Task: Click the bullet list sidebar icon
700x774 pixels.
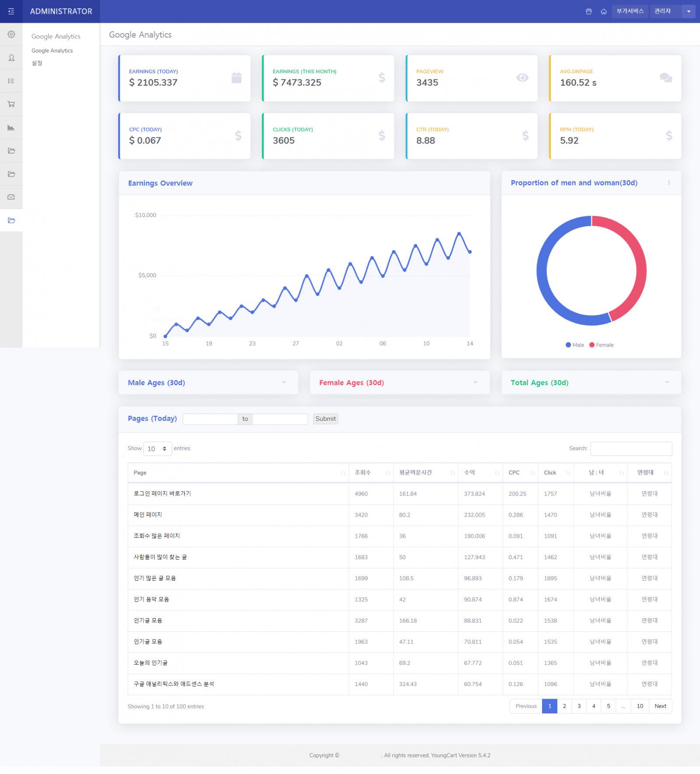Action: (x=11, y=81)
